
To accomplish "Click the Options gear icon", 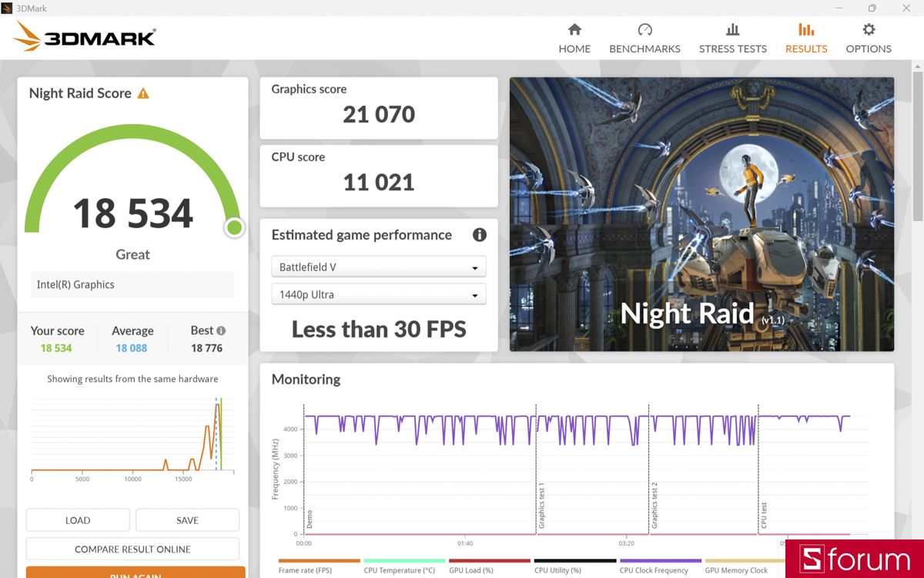I will click(x=869, y=29).
